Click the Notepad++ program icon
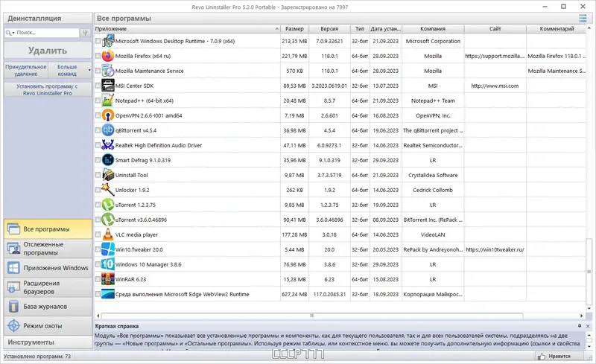 tap(108, 100)
